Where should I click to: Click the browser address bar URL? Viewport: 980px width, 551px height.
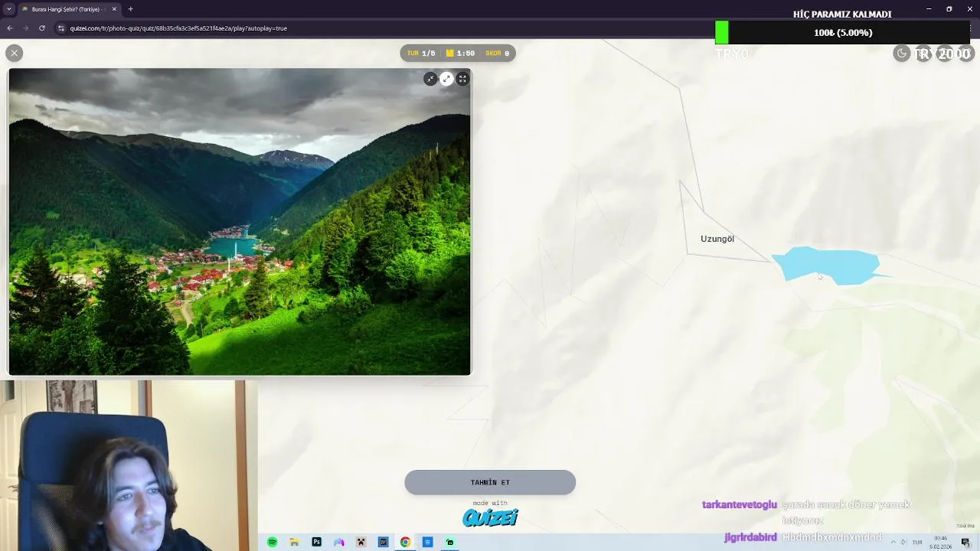coord(178,28)
